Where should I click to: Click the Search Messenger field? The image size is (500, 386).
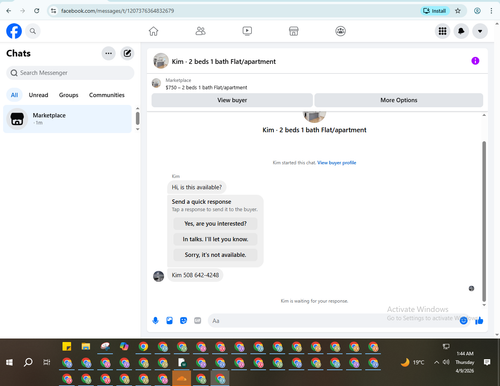pos(70,73)
